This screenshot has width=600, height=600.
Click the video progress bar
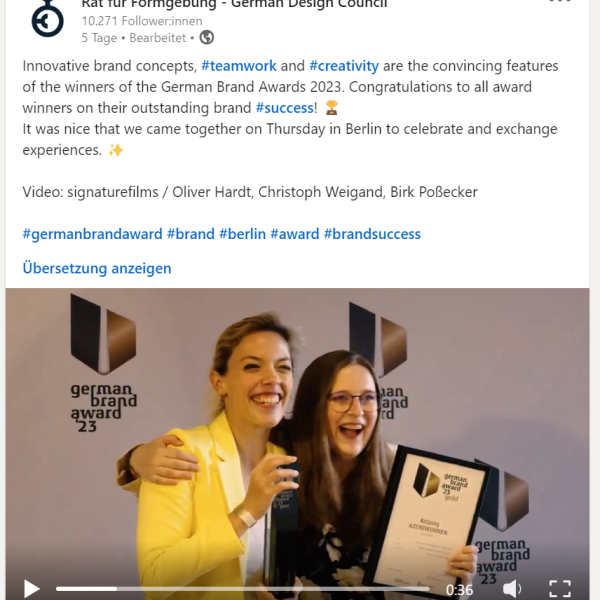click(x=243, y=589)
